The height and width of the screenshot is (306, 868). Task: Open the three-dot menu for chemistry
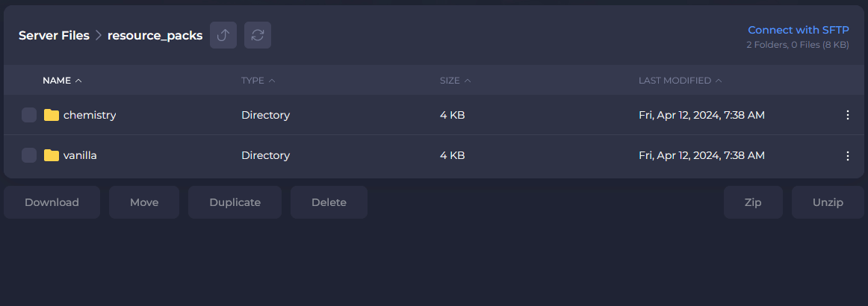pyautogui.click(x=847, y=115)
